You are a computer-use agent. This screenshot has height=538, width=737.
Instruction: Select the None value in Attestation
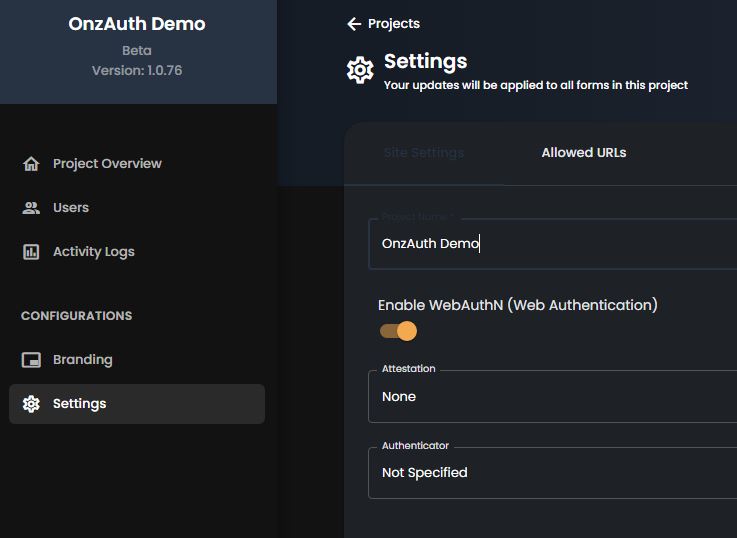click(x=399, y=397)
